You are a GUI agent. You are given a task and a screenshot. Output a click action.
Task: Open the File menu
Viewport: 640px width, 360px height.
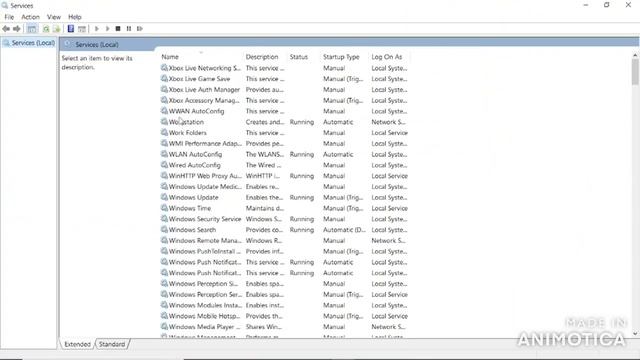pyautogui.click(x=9, y=17)
